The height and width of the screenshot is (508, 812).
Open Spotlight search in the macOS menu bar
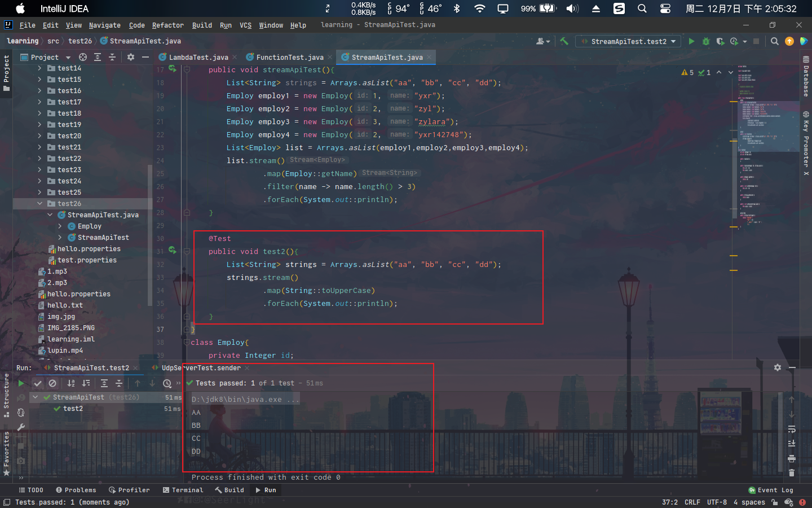pos(642,8)
